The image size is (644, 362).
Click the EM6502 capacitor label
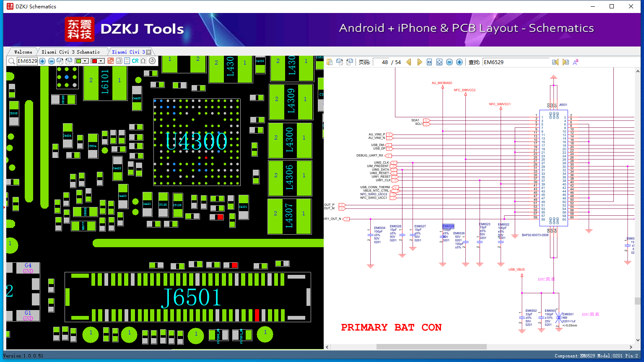(x=531, y=311)
